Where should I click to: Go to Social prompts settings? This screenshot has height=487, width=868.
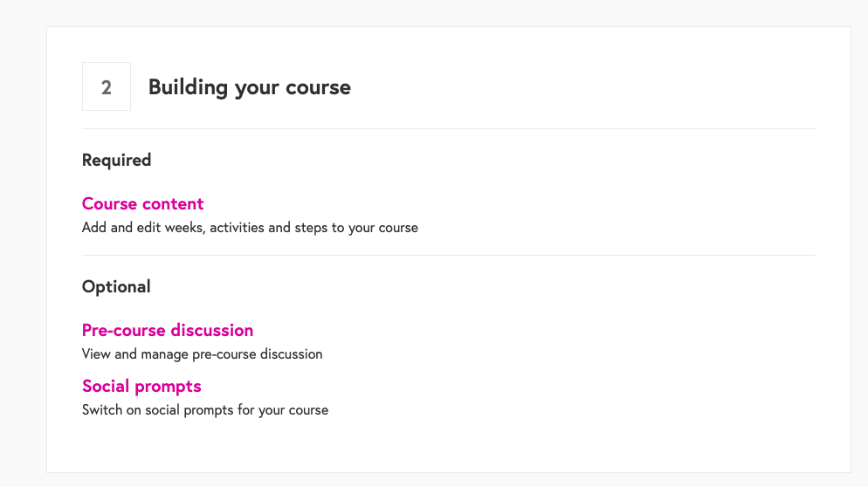(141, 387)
